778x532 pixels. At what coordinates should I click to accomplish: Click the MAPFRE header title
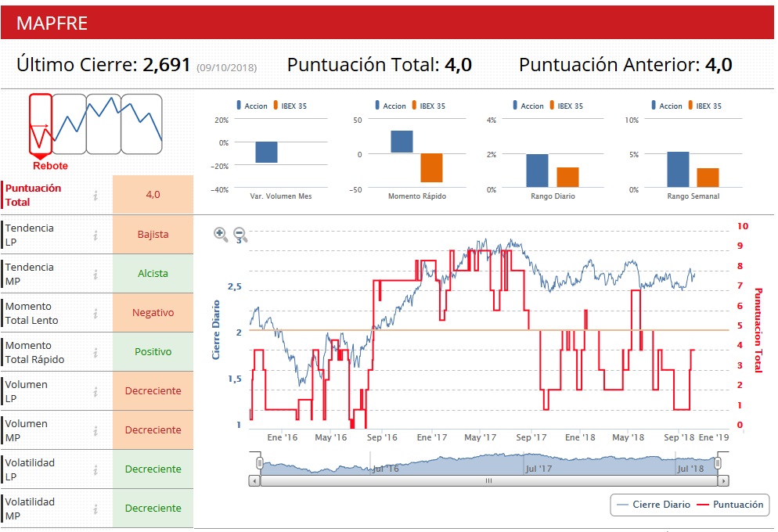coord(52,23)
